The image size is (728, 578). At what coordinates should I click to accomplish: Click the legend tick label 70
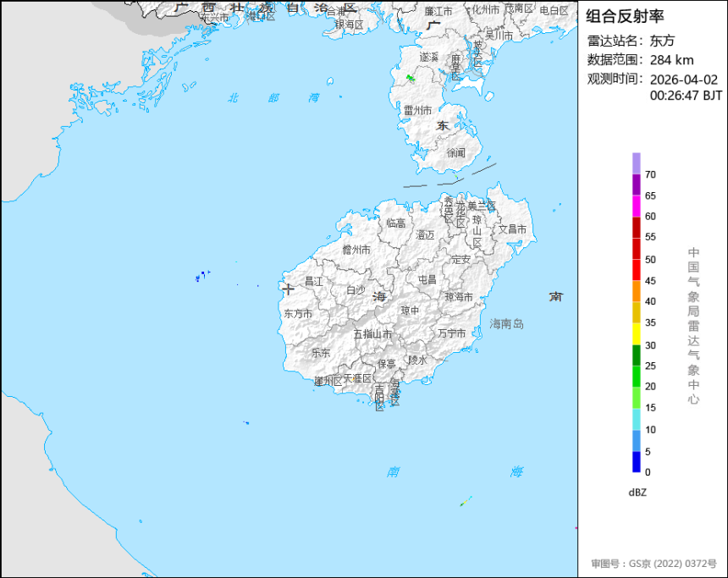(650, 175)
